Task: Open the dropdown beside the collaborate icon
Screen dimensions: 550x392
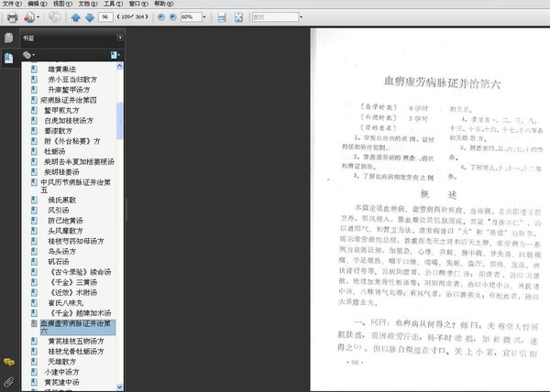Action: tap(38, 17)
